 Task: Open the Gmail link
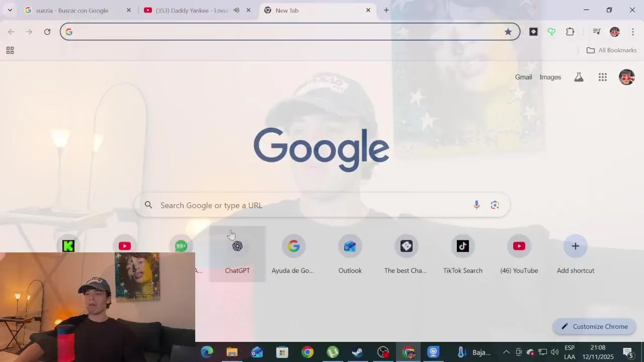pyautogui.click(x=523, y=77)
